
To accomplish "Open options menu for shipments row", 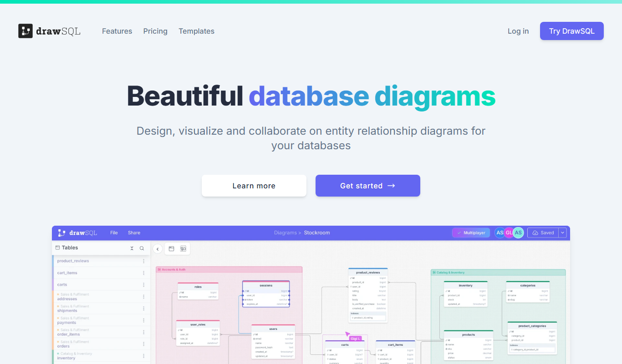I will 144,308.
